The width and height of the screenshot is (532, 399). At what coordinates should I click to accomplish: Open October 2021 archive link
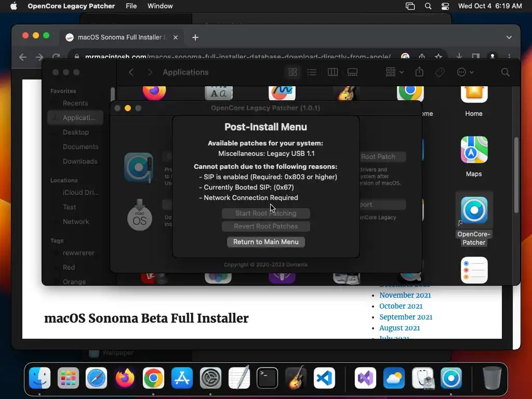click(x=401, y=306)
